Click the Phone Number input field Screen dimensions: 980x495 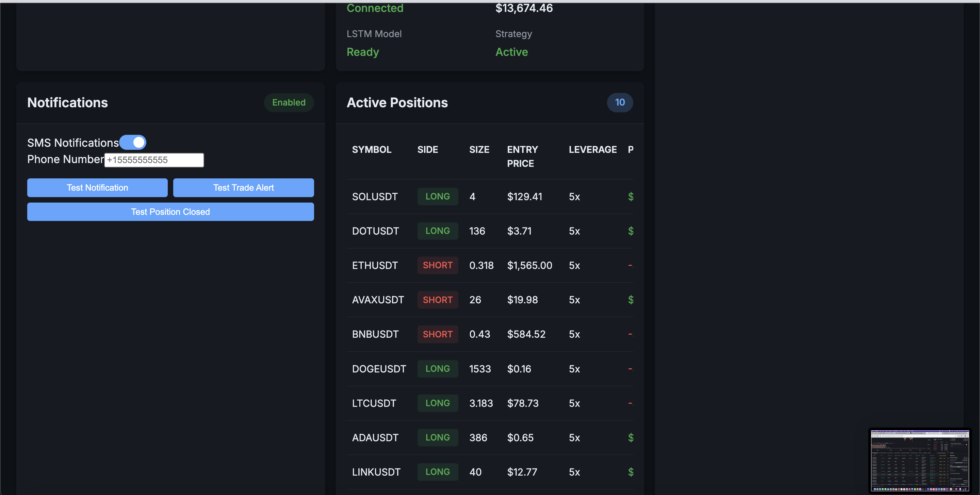(x=154, y=160)
